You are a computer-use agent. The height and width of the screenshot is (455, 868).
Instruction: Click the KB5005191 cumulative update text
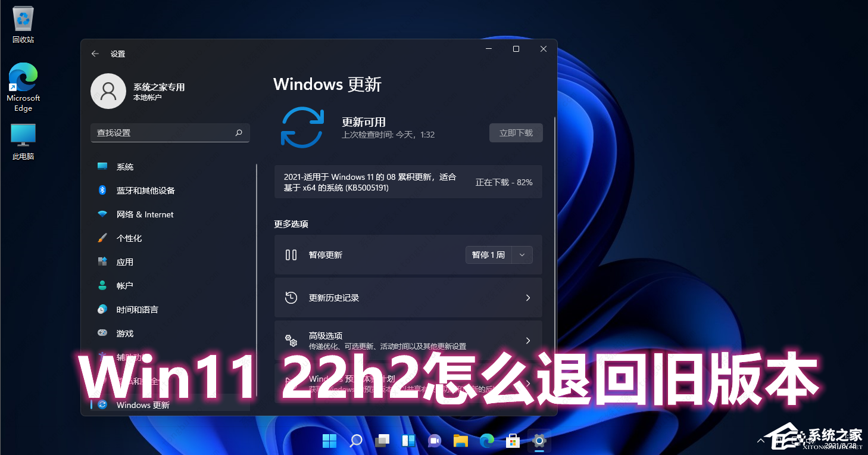click(370, 182)
